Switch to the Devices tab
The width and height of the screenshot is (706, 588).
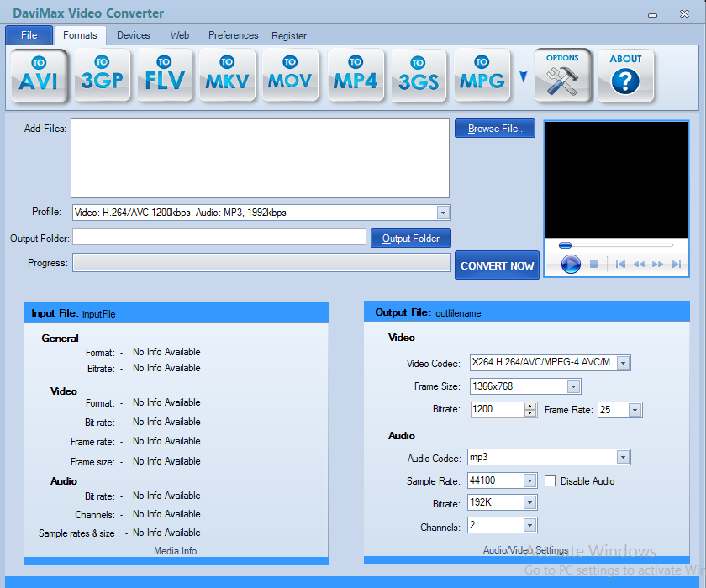pos(133,35)
